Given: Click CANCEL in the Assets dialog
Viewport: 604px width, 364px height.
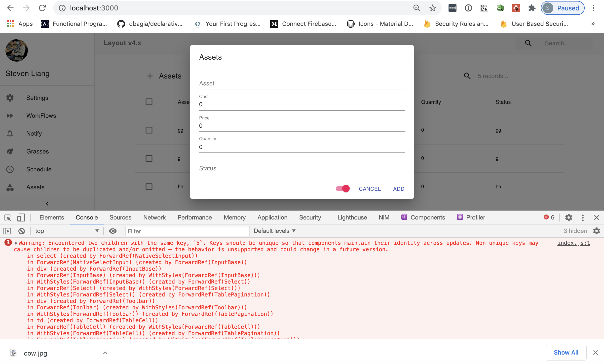Looking at the screenshot, I should coord(370,189).
